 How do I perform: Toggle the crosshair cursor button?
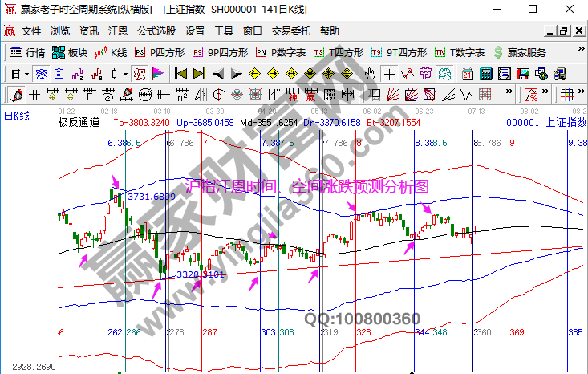pos(389,74)
